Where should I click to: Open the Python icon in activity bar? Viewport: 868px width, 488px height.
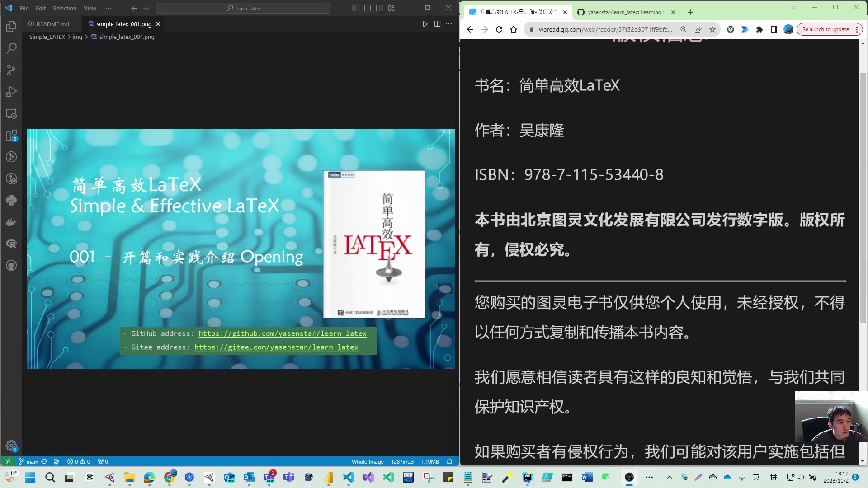point(11,200)
